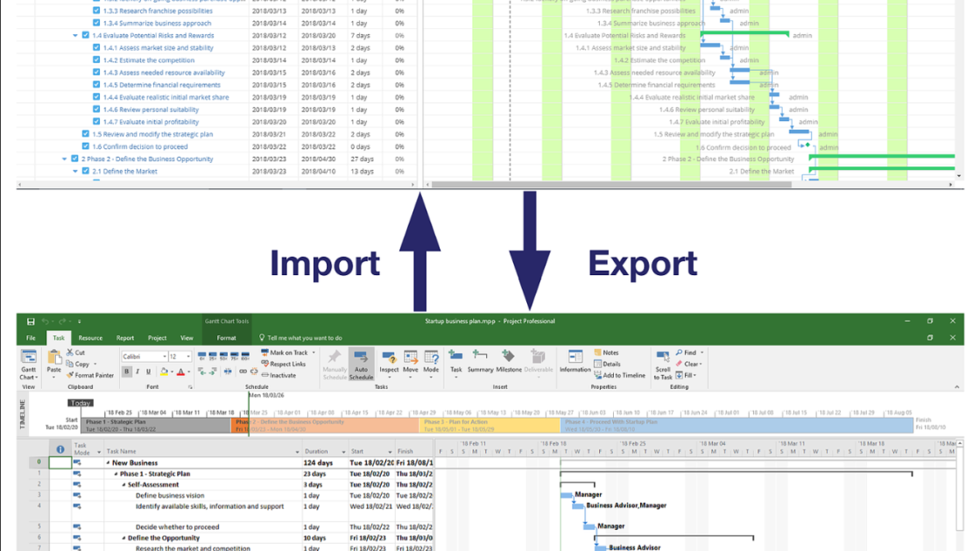Image resolution: width=980 pixels, height=551 pixels.
Task: Open the Fill dropdown in Editing
Action: click(695, 375)
